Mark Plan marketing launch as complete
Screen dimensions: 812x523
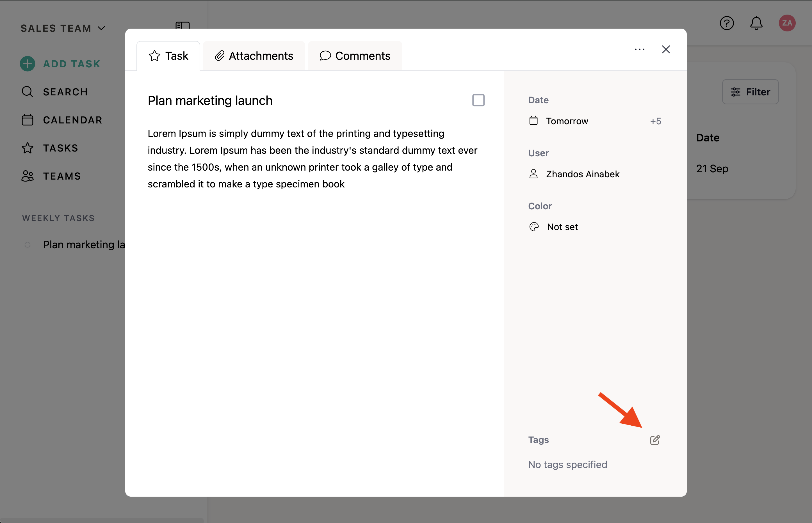[478, 100]
